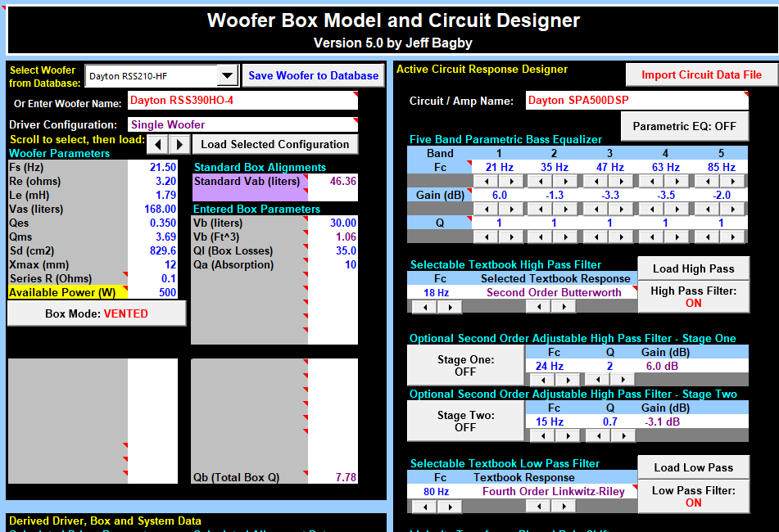Increase Band 1 Fc with right arrow

pos(513,181)
